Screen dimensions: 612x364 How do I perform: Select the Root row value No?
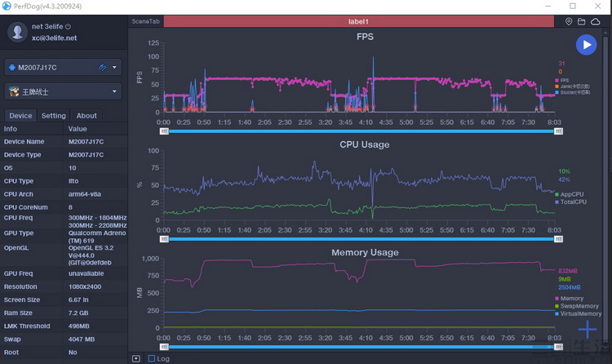[x=73, y=353]
